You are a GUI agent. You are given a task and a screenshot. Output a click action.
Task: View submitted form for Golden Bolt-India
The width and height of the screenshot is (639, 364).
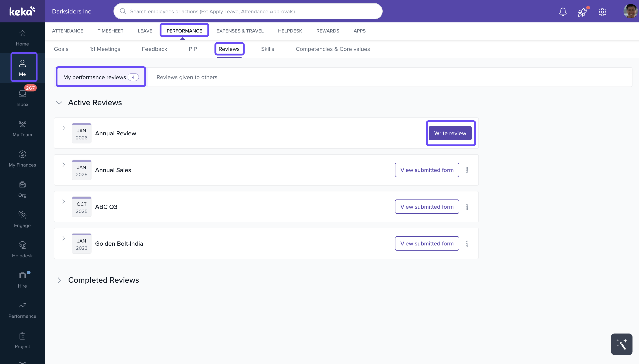coord(427,243)
